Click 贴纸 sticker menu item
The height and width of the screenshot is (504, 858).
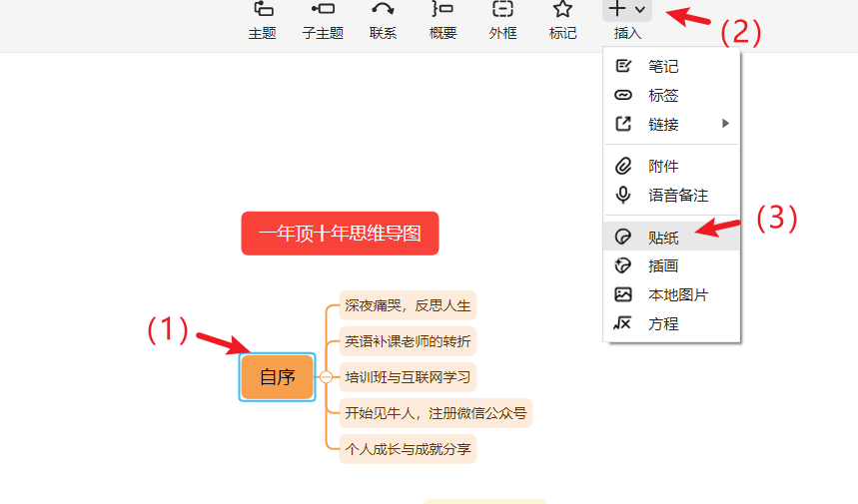tap(663, 237)
